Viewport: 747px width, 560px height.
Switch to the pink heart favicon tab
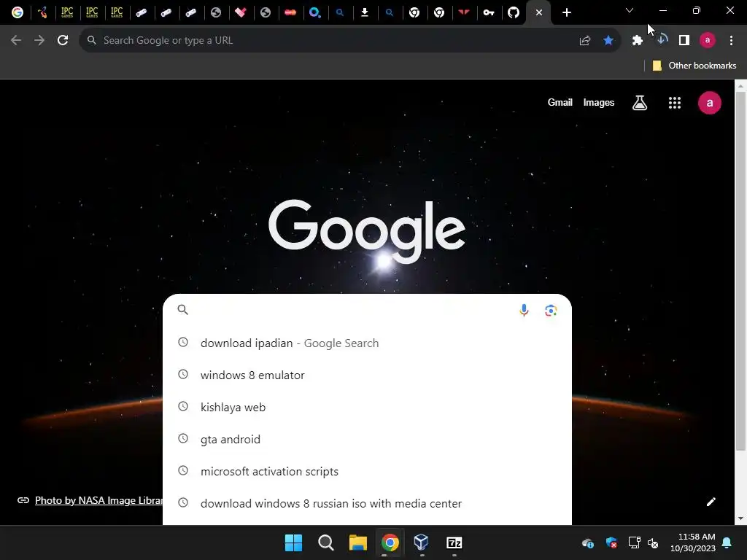tap(241, 12)
